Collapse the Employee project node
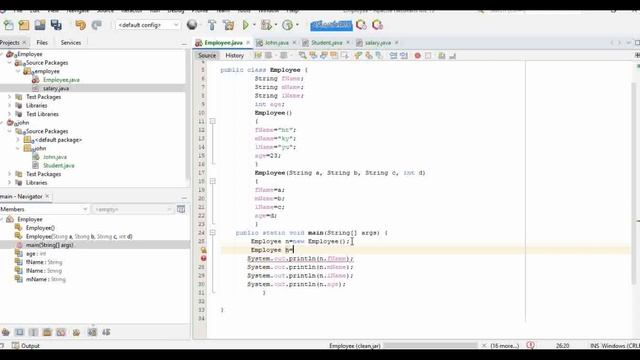 click(x=2, y=54)
